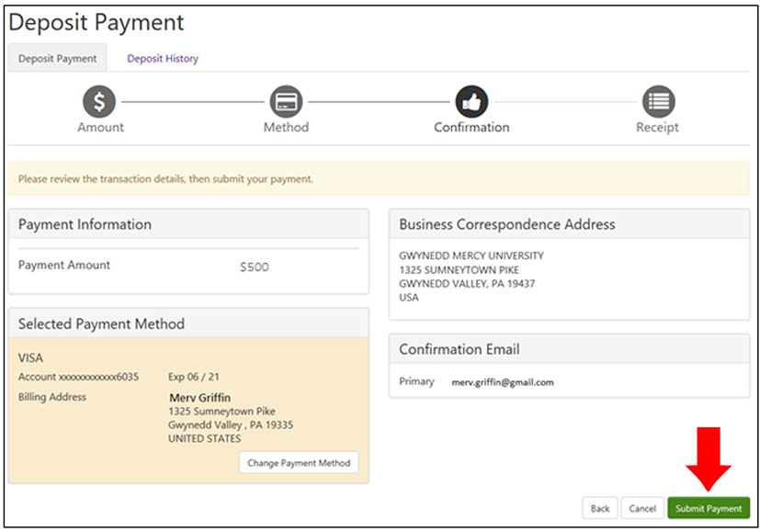Click the Payment Information panel heading
Viewport: 760px width, 532px height.
[85, 224]
